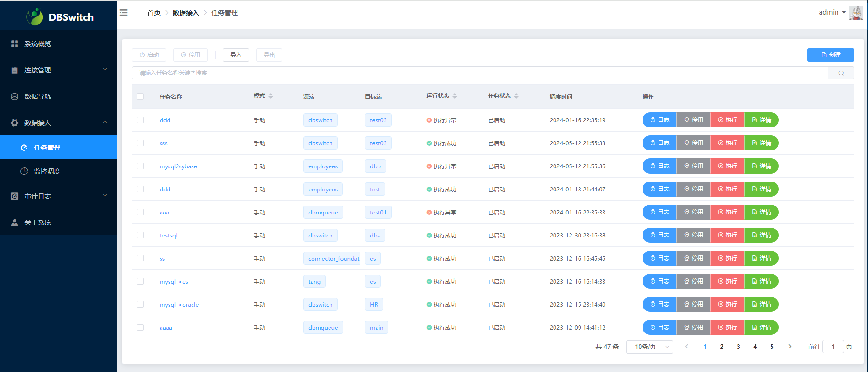The image size is (868, 372).
Task: Open 系统概览 in the sidebar
Action: 38,44
